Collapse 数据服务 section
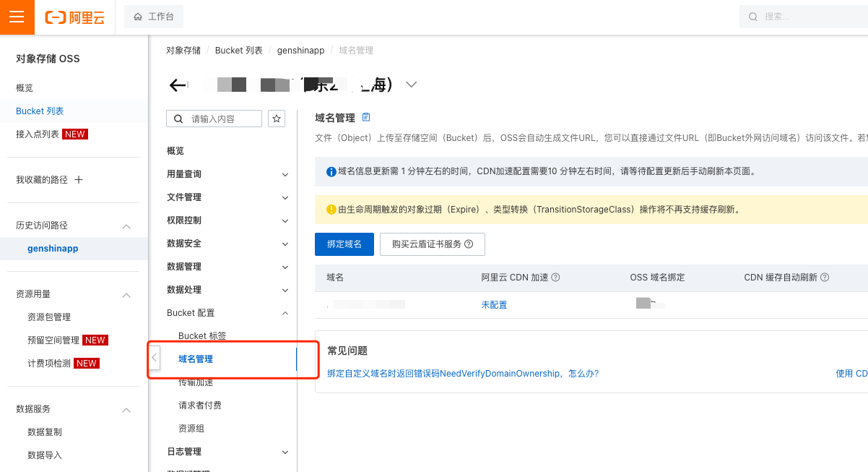This screenshot has height=472, width=868. (126, 409)
